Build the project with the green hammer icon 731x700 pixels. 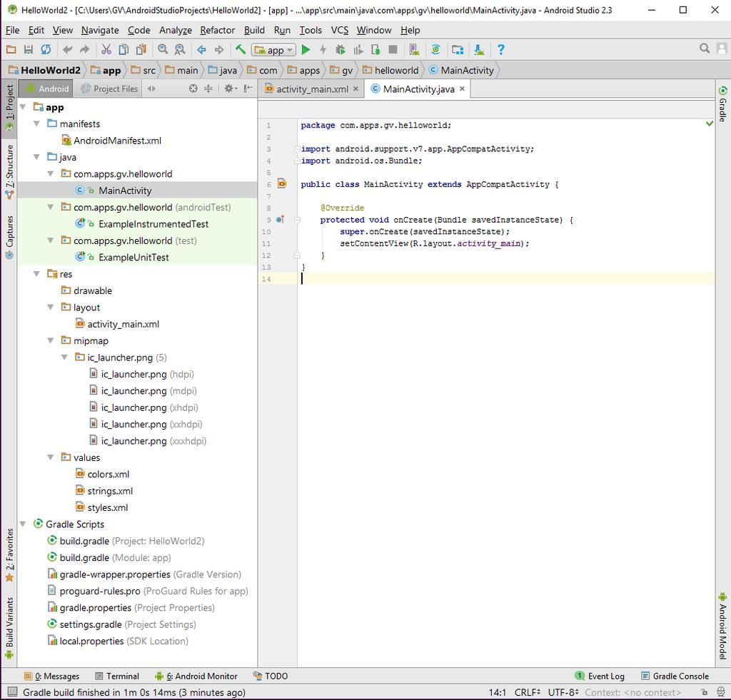[241, 49]
